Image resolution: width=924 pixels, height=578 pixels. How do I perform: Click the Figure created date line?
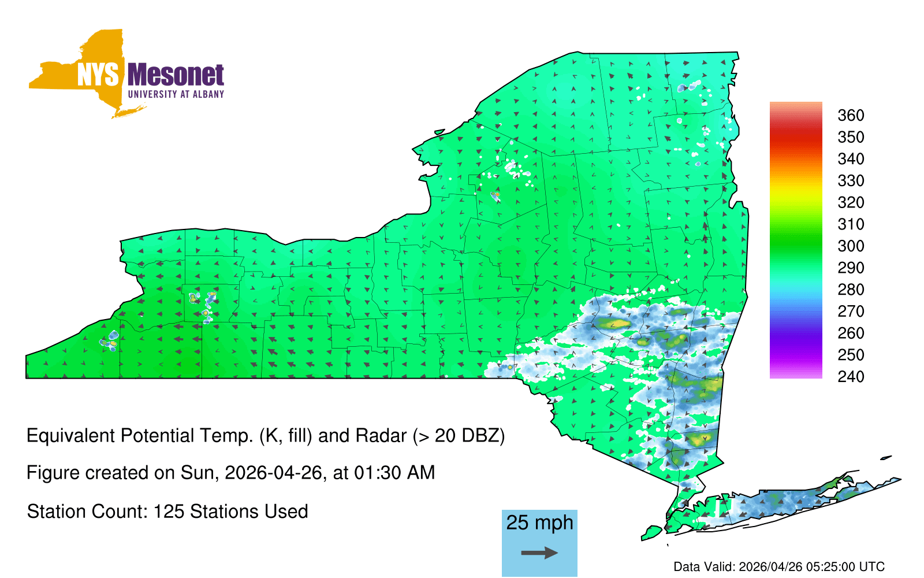click(x=230, y=473)
